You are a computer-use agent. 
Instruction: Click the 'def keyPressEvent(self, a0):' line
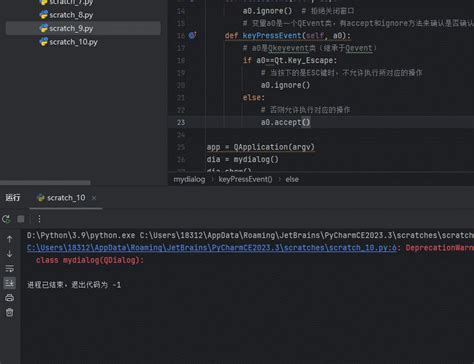click(288, 36)
